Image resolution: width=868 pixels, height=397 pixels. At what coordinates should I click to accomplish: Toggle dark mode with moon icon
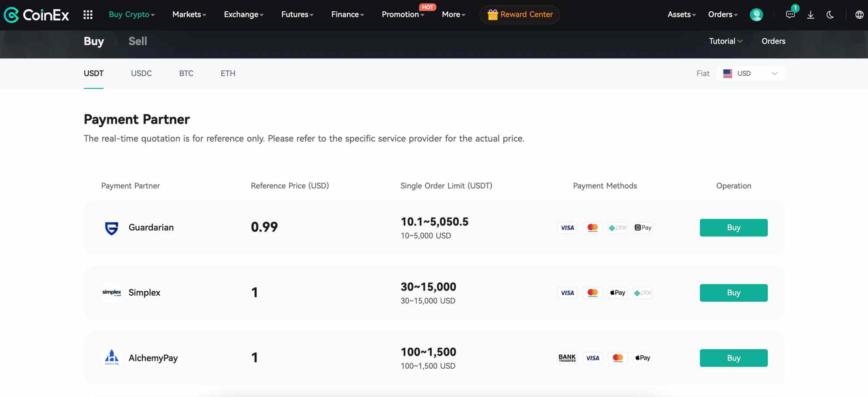click(x=830, y=15)
